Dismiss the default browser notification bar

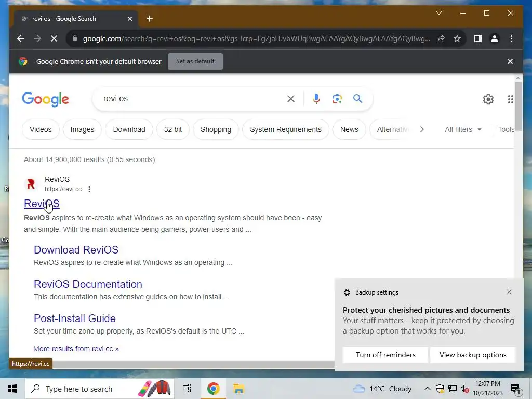(510, 61)
